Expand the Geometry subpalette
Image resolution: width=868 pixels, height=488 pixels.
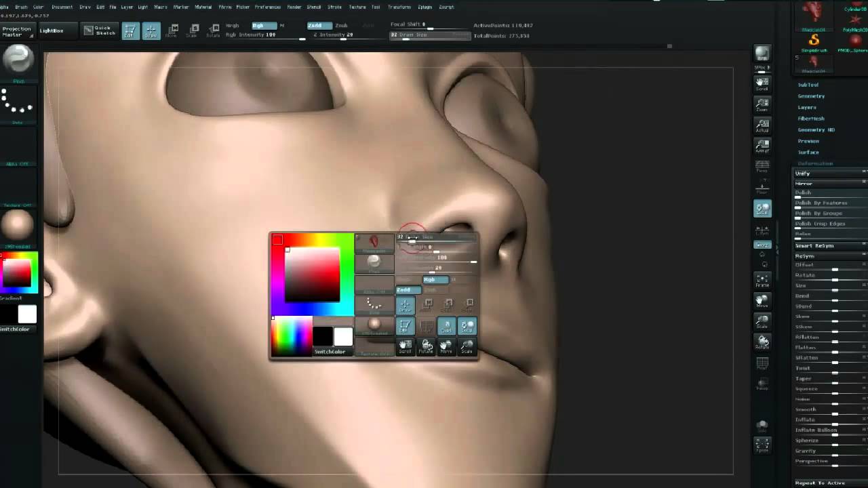pyautogui.click(x=811, y=96)
